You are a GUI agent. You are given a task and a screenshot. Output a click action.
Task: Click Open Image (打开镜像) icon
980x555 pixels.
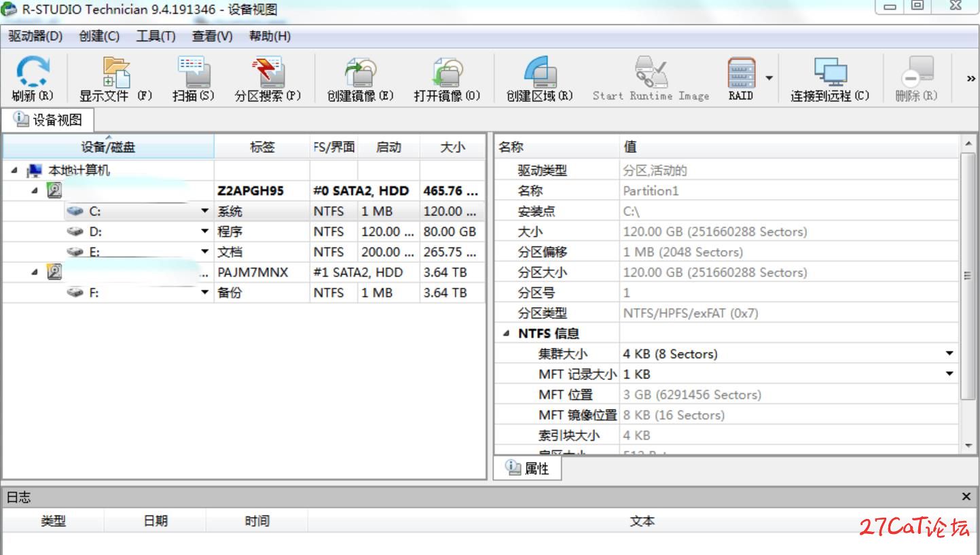click(447, 73)
